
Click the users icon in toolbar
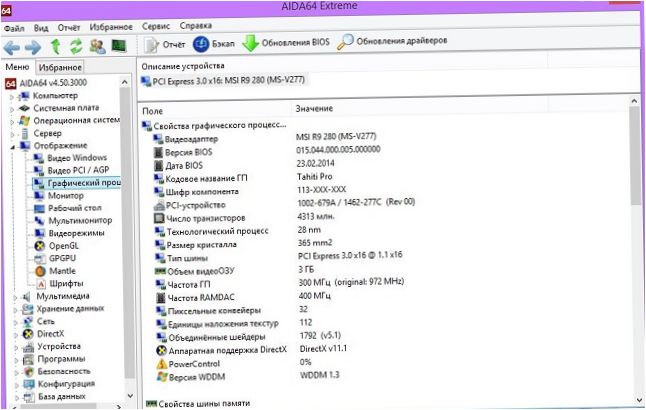point(98,47)
